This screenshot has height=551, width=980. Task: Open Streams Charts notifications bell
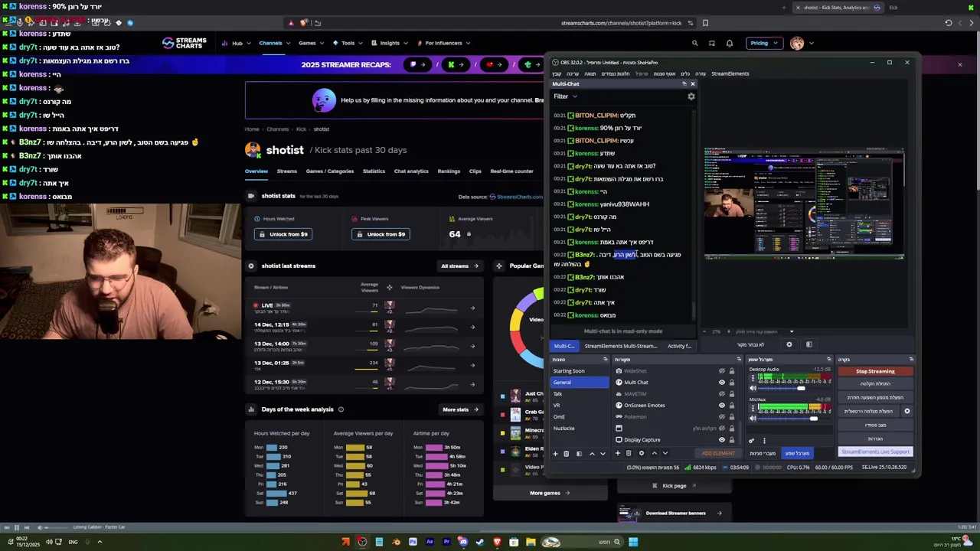(729, 44)
